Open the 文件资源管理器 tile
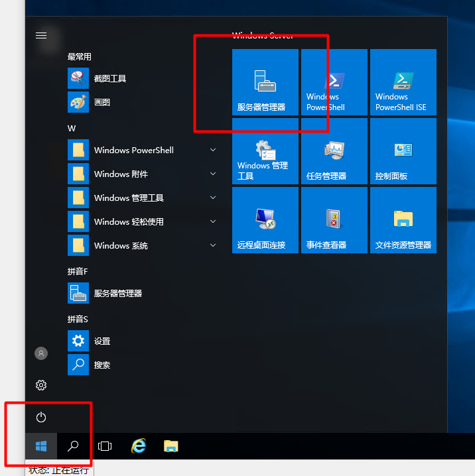The width and height of the screenshot is (475, 476). point(403,220)
